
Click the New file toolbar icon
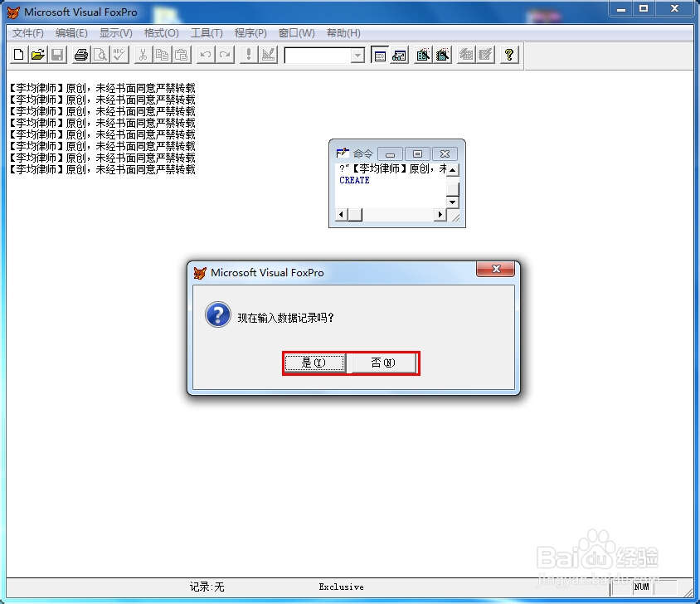tap(19, 55)
